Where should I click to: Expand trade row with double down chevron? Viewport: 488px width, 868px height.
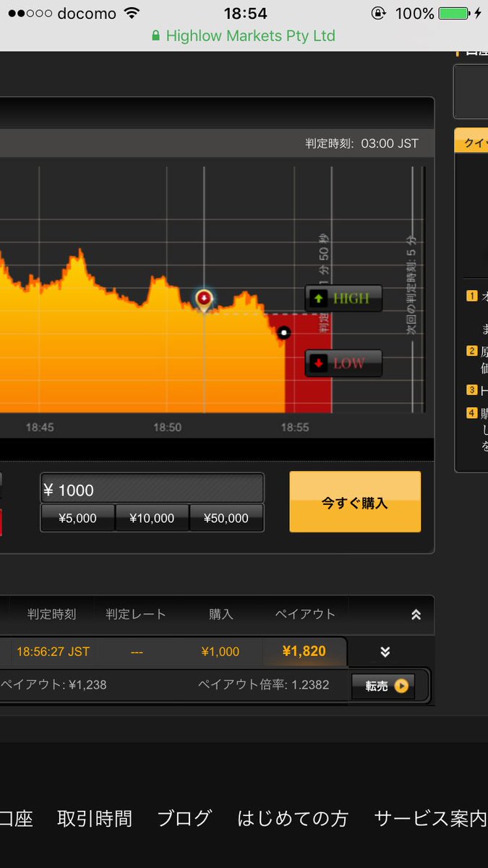385,652
